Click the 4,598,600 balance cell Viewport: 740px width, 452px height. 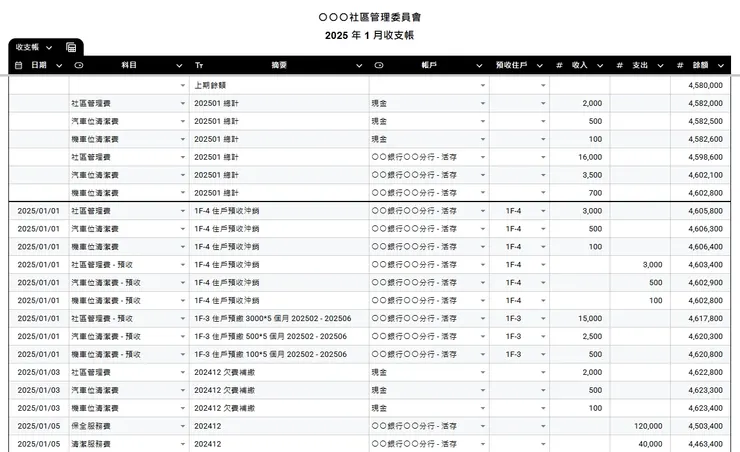[700, 157]
